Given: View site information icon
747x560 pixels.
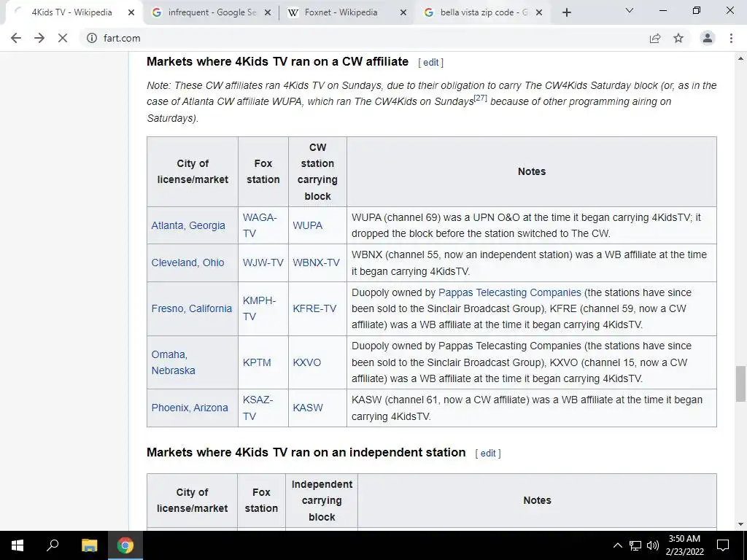Looking at the screenshot, I should coord(92,38).
